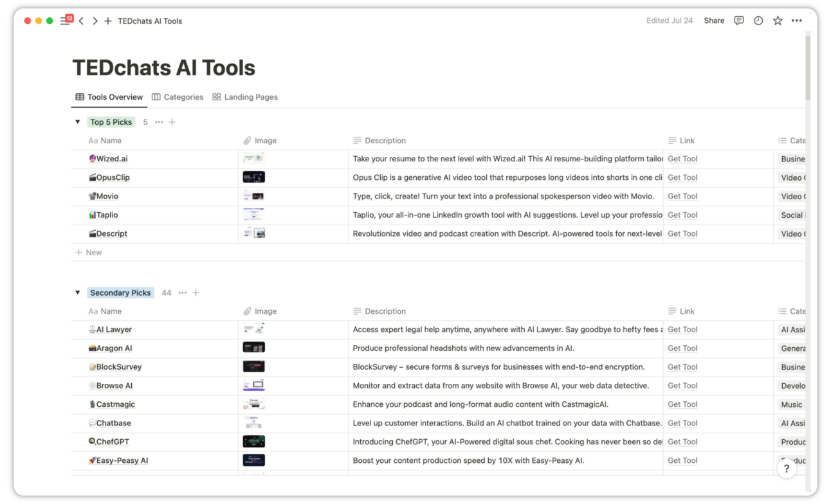Click the Edited Jul 24 timestamp
Viewport: 831px width, 504px height.
point(670,21)
